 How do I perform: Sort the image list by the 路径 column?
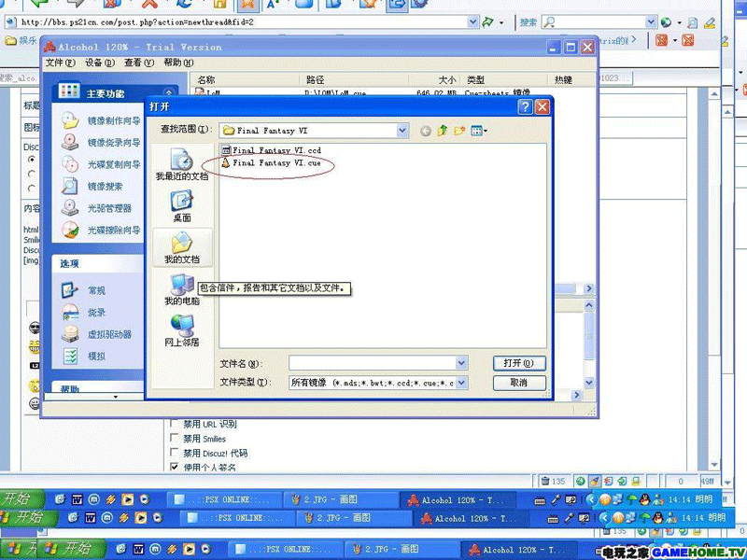click(354, 79)
